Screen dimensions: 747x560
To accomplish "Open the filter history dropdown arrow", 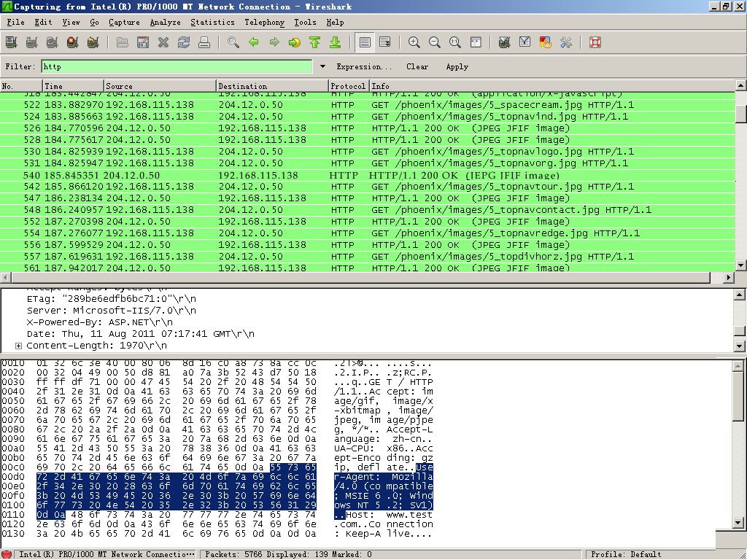I will click(322, 66).
